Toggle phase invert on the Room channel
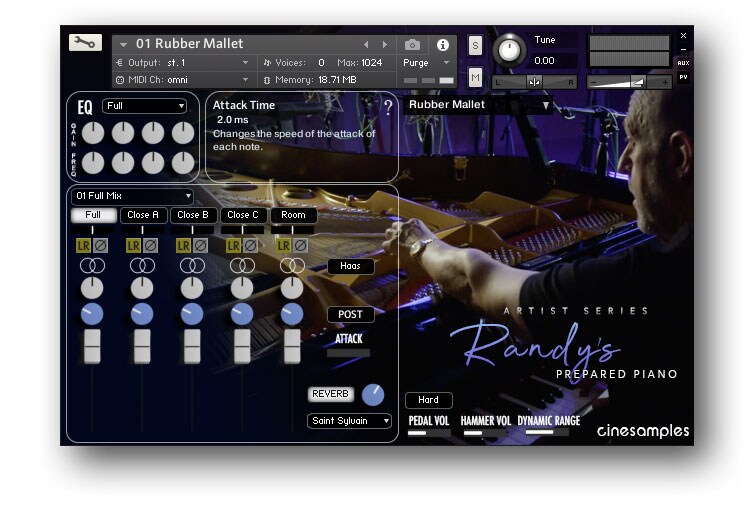This screenshot has width=754, height=506. (x=301, y=246)
